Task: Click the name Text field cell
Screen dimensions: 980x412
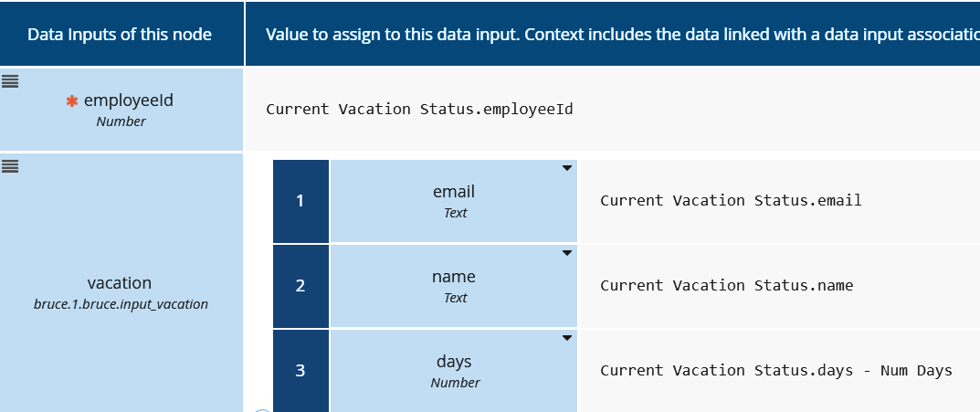Action: (x=454, y=286)
